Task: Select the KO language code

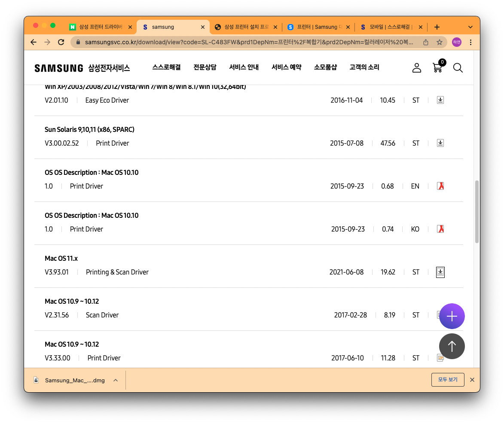Action: click(415, 229)
